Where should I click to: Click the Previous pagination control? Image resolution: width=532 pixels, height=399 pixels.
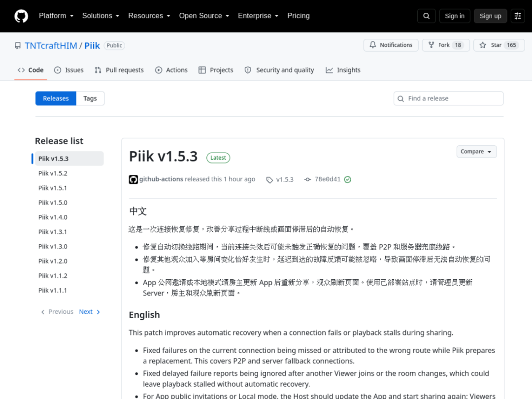click(x=57, y=312)
